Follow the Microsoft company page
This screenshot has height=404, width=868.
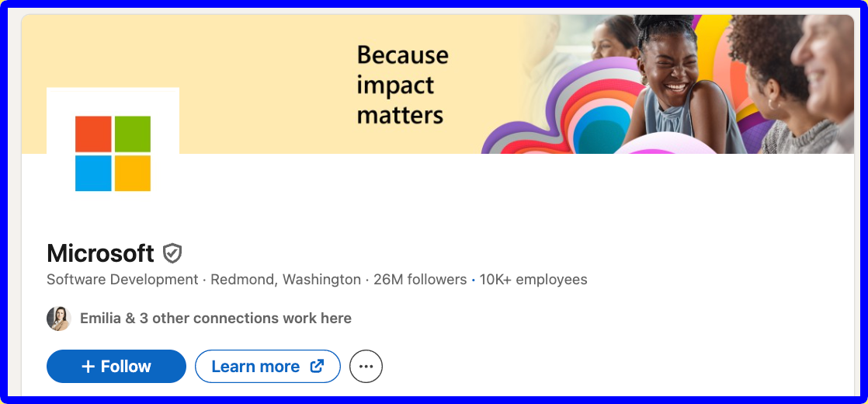tap(116, 366)
